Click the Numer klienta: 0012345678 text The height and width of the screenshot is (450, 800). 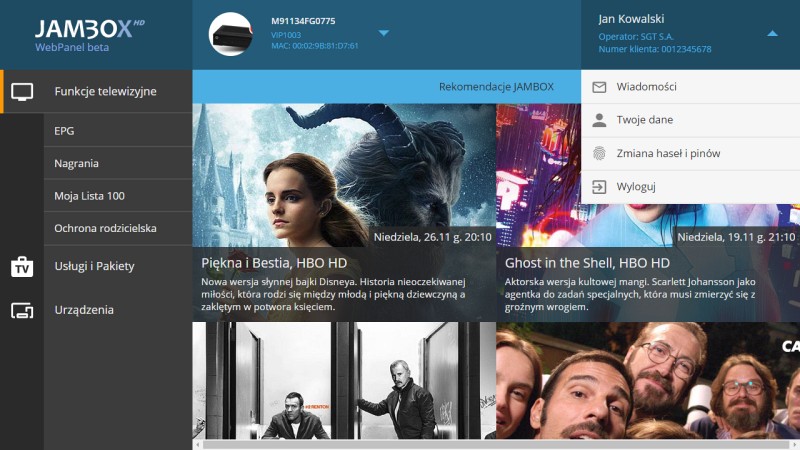point(655,49)
